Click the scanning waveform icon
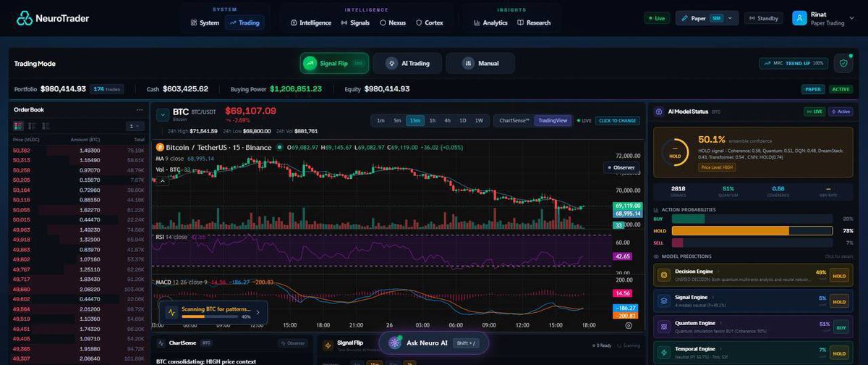 click(172, 313)
